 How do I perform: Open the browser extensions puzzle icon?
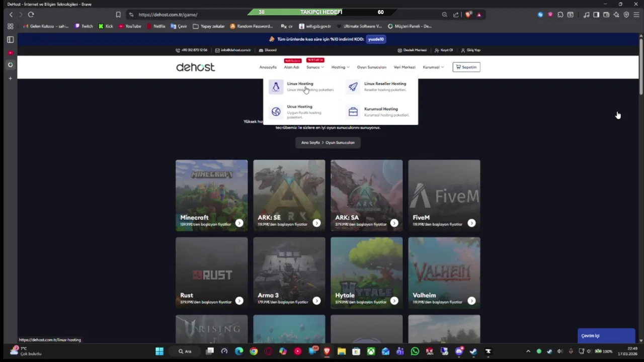coord(560,15)
